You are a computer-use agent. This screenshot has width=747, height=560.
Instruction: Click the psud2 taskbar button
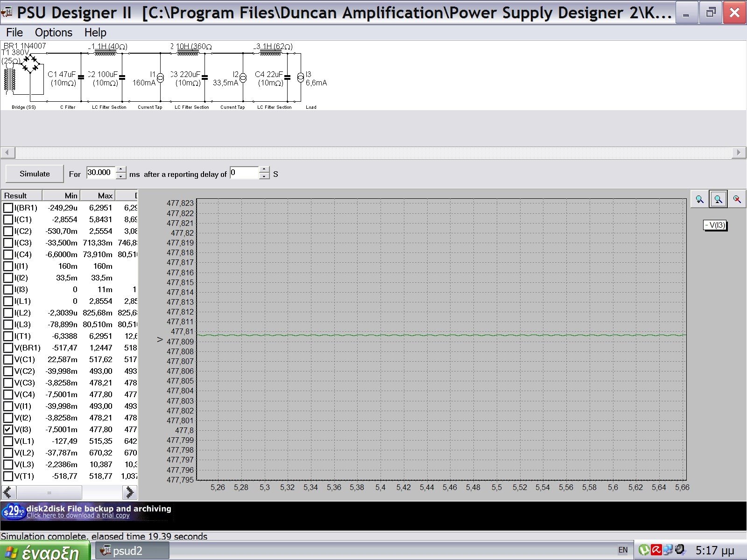(132, 551)
